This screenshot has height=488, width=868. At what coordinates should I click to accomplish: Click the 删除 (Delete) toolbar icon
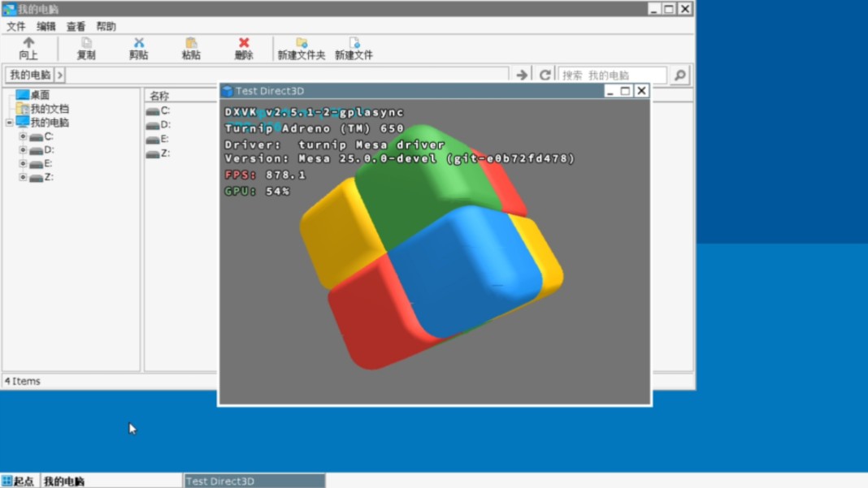[x=244, y=46]
